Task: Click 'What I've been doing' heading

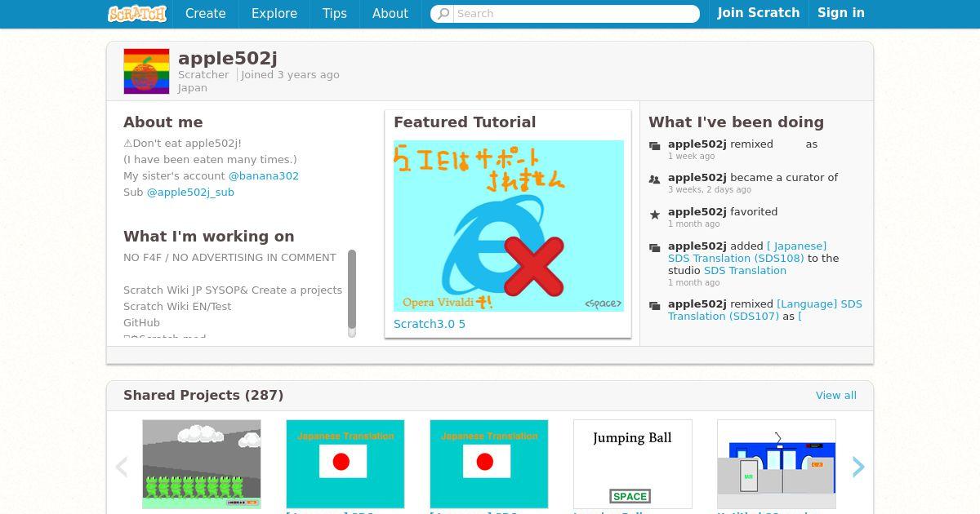Action: pyautogui.click(x=736, y=122)
